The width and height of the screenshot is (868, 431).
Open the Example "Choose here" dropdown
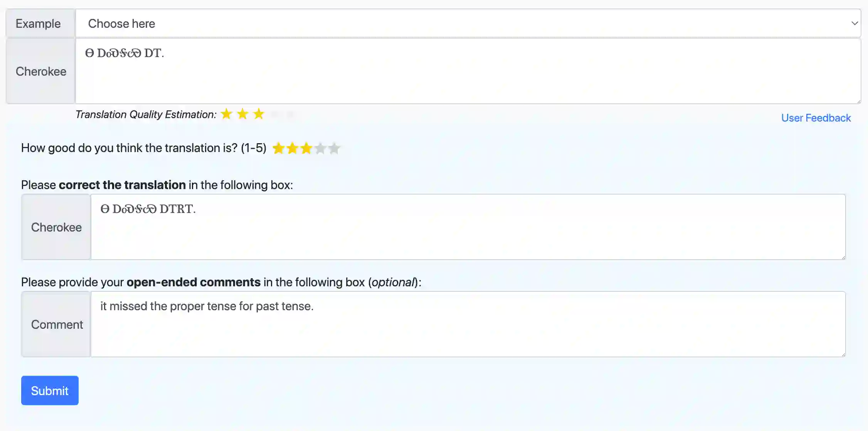coord(463,24)
